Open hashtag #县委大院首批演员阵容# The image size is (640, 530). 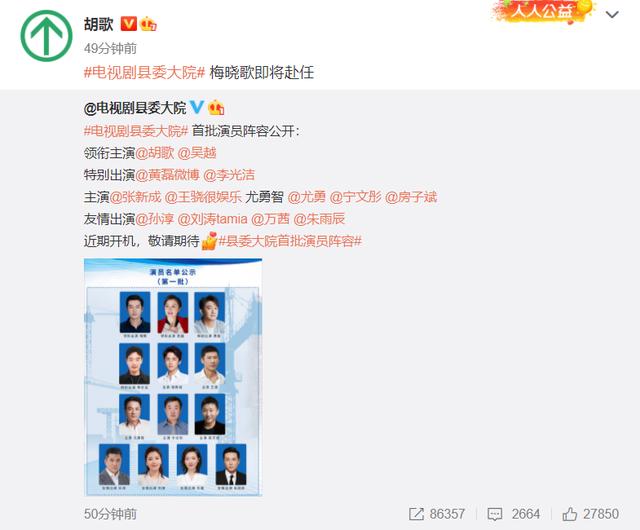(290, 241)
